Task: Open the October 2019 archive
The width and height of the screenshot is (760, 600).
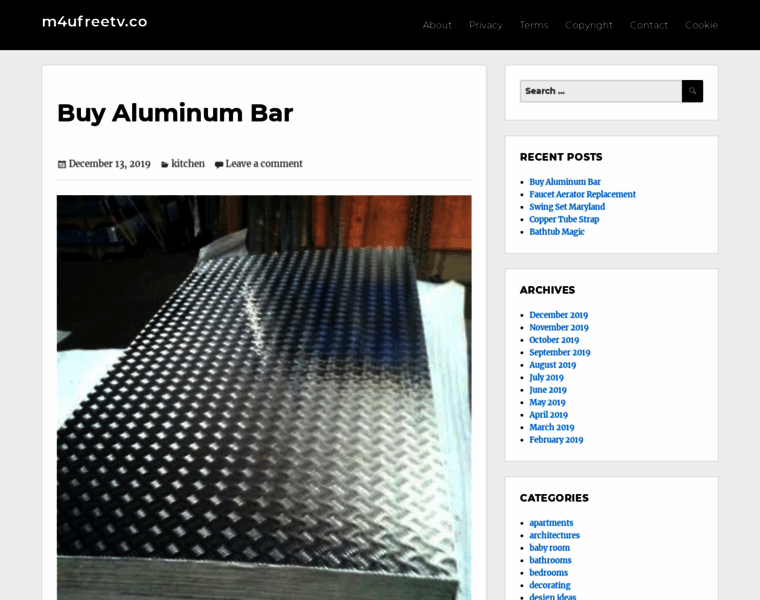Action: (554, 340)
